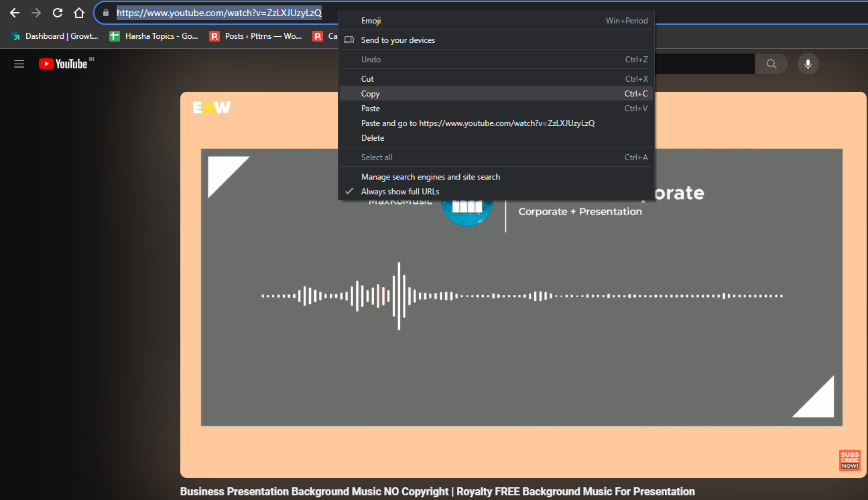Image resolution: width=868 pixels, height=500 pixels.
Task: Open the YouTube hamburger guide menu
Action: tap(19, 64)
